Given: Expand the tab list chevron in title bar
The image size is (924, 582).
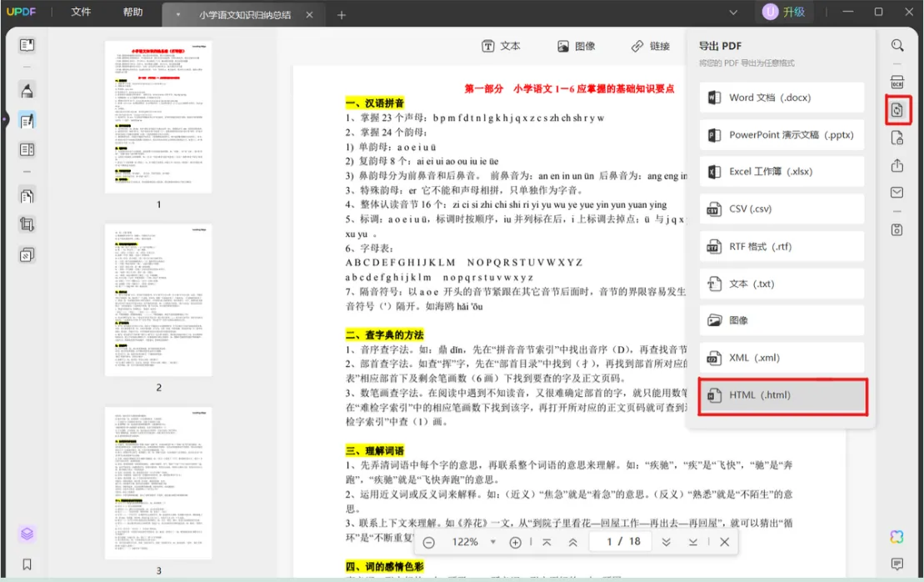Looking at the screenshot, I should 733,13.
